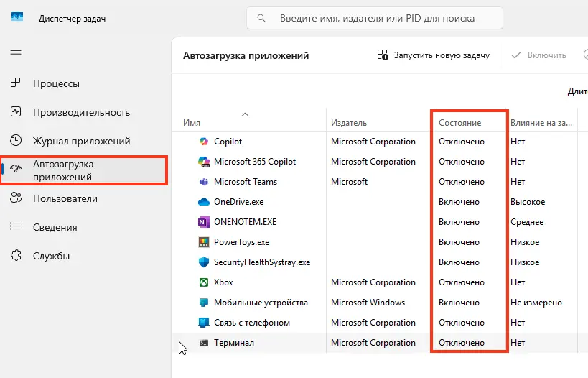This screenshot has height=378, width=588.
Task: Click the OneDrive.exe cloud icon
Action: point(202,202)
